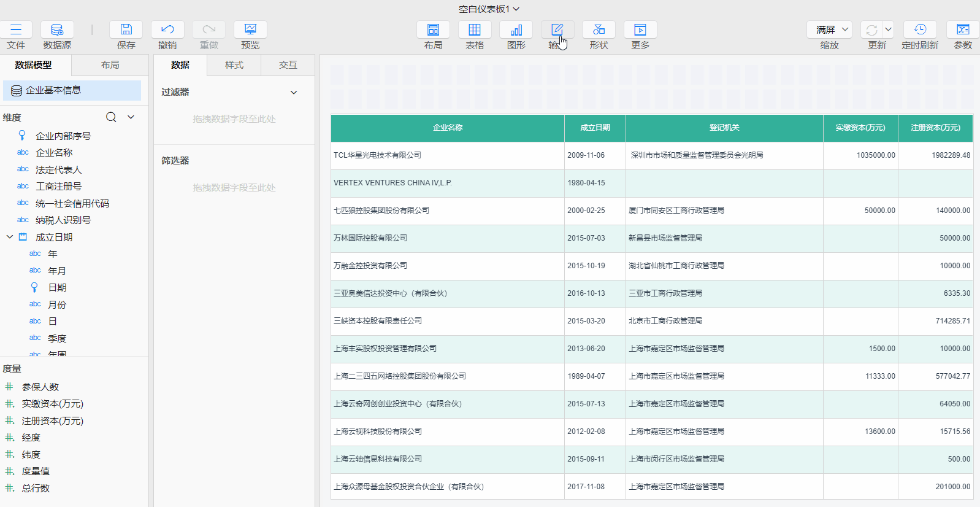
Task: Select the 注册资本(万元) measure field
Action: click(52, 421)
